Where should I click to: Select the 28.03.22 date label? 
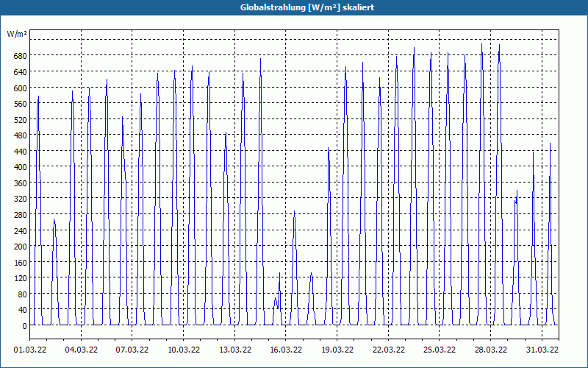point(490,350)
